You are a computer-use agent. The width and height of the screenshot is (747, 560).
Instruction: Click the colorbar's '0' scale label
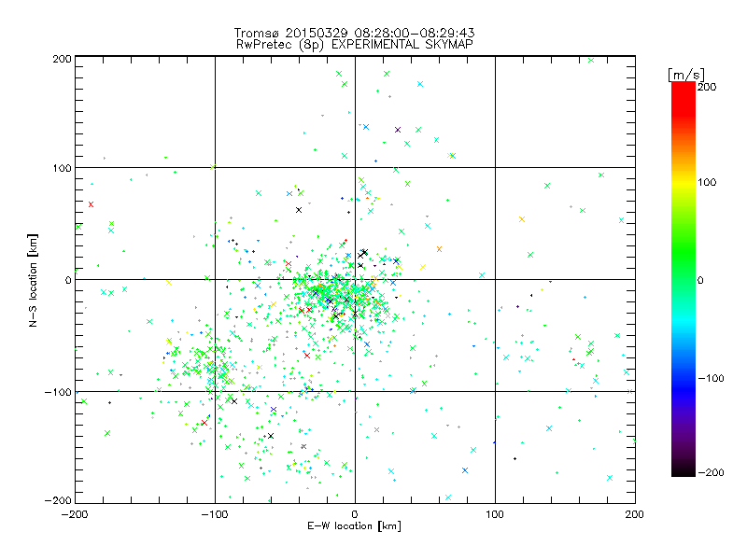tap(700, 281)
